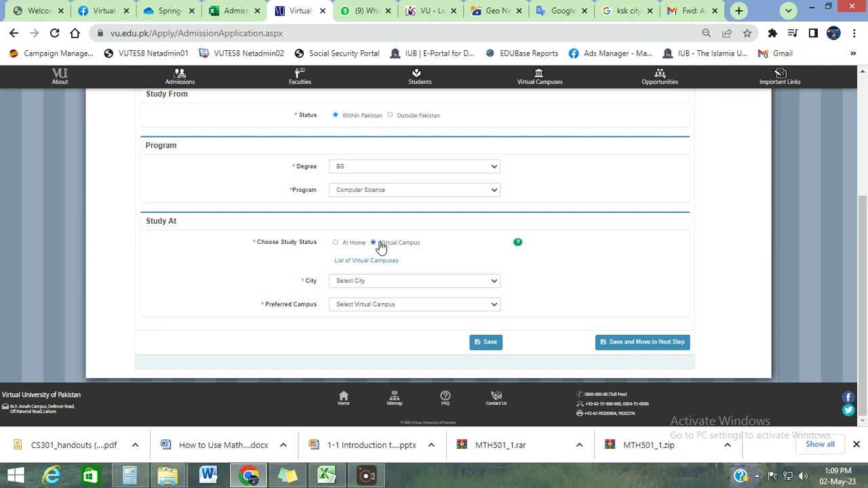Reload the admission application page
Viewport: 868px width, 488px height.
pyautogui.click(x=54, y=33)
